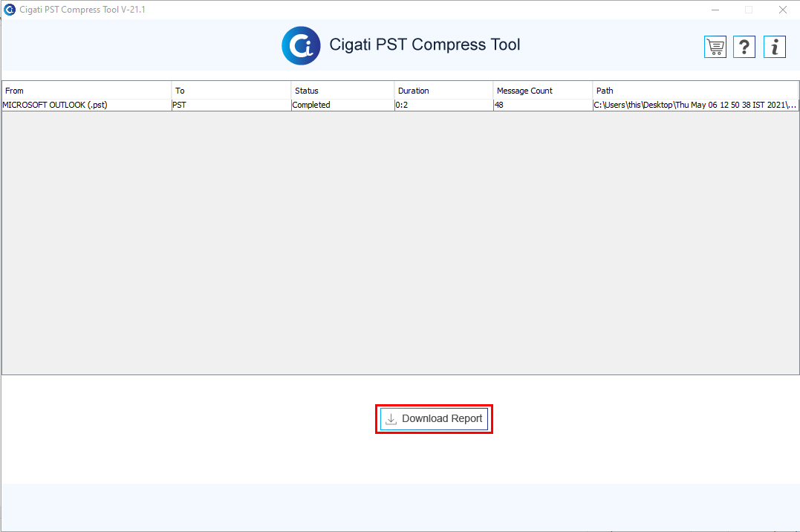The width and height of the screenshot is (800, 532).
Task: Sort by the Path column header
Action: [x=695, y=91]
